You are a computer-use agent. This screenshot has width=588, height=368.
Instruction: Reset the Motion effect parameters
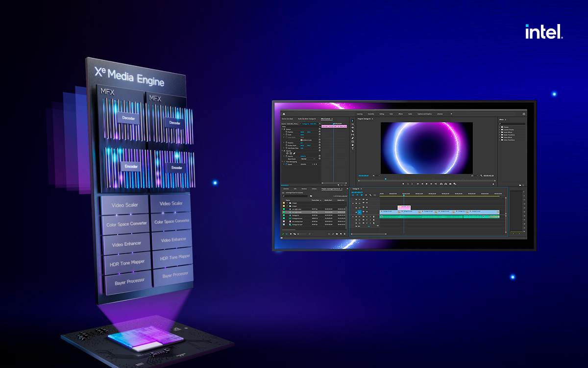click(319, 129)
